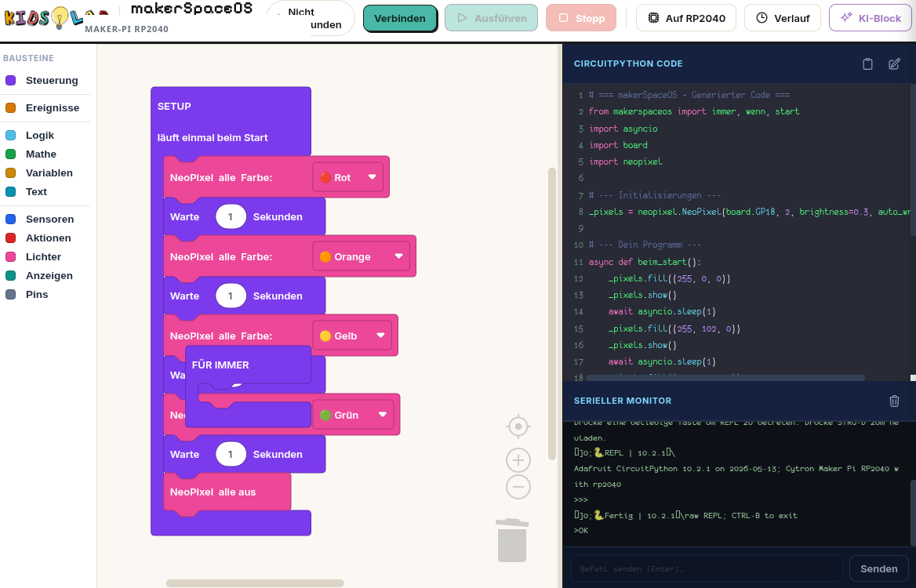This screenshot has width=916, height=588.
Task: Click the KidsLab logo
Action: coord(56,17)
